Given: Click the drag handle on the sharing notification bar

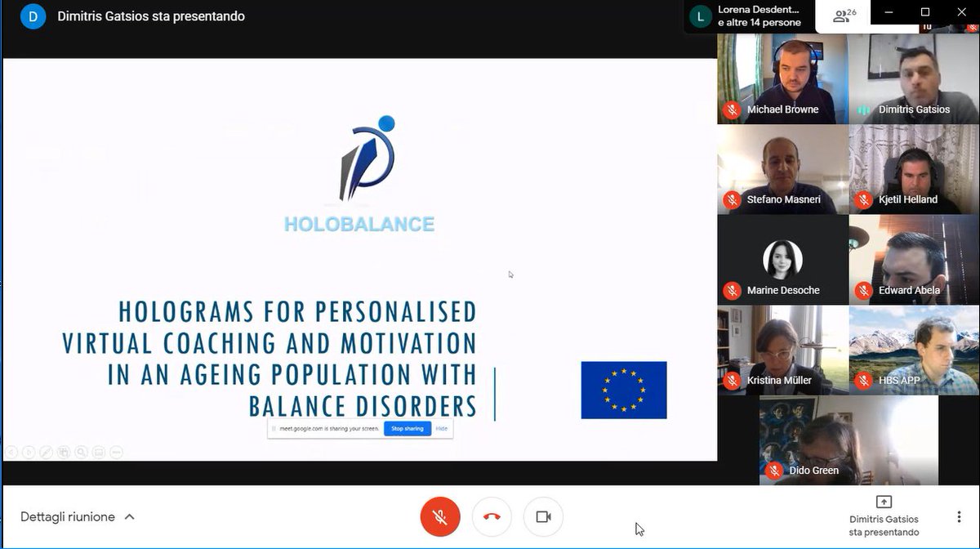Looking at the screenshot, I should click(274, 429).
